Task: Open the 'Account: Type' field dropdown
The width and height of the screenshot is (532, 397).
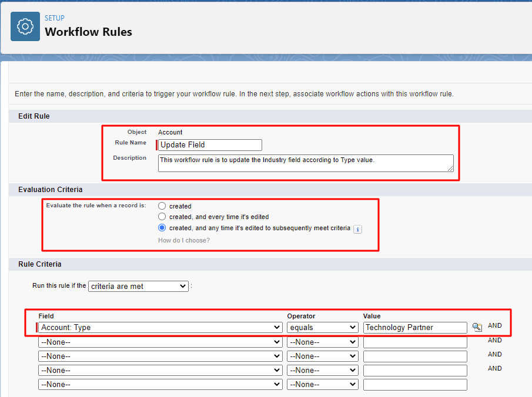Action: coord(160,328)
